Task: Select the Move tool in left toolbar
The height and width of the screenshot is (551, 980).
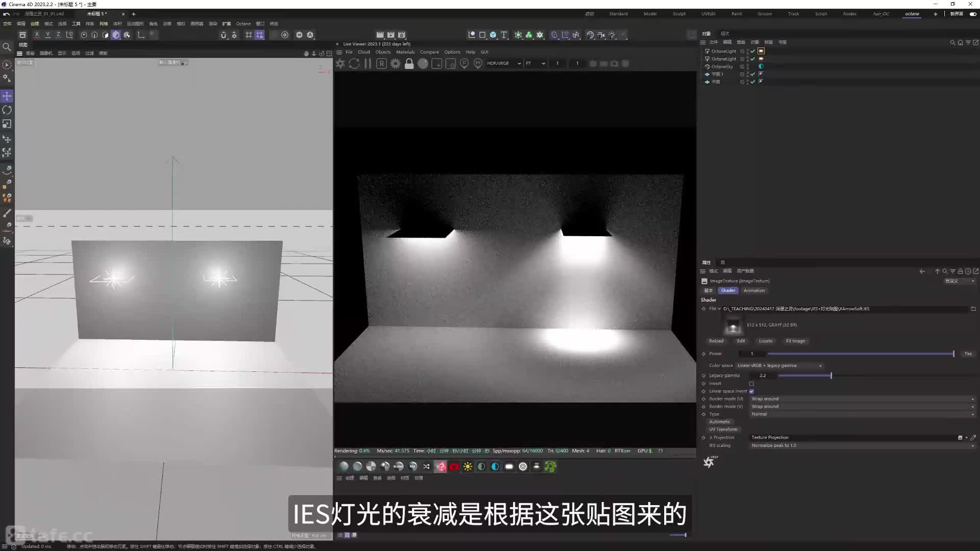Action: click(x=7, y=96)
